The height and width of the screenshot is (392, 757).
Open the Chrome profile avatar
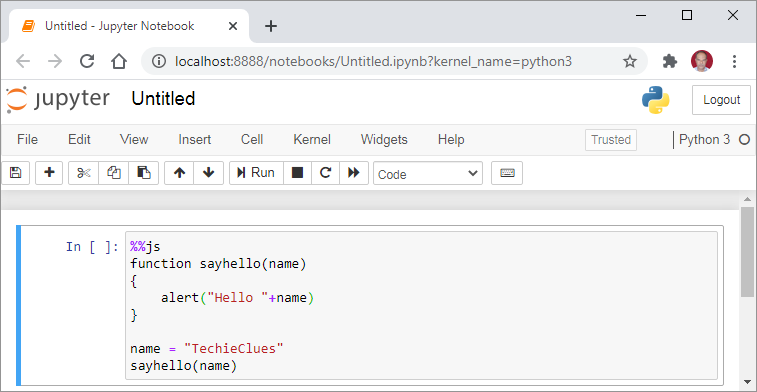point(701,61)
